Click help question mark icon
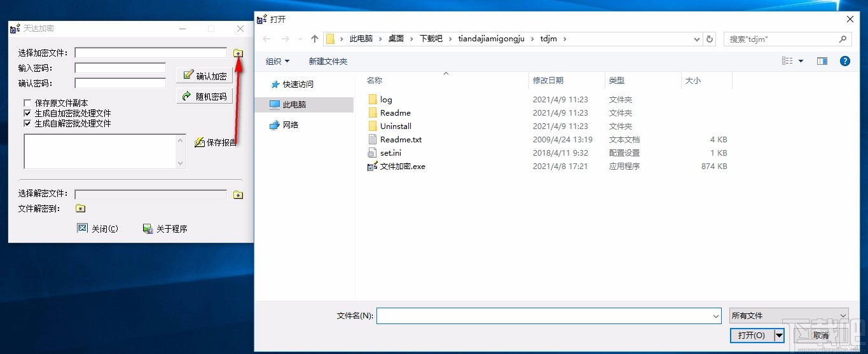The width and height of the screenshot is (868, 354). [845, 61]
